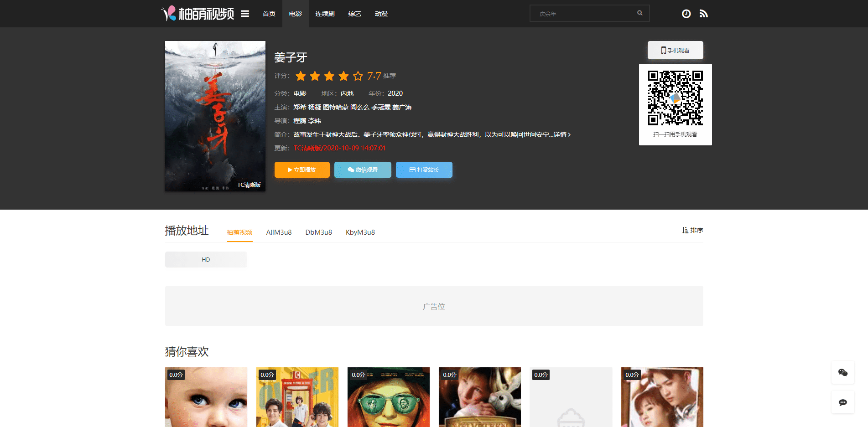Switch to the KbyM3u8 source tab
The height and width of the screenshot is (427, 868).
point(360,232)
